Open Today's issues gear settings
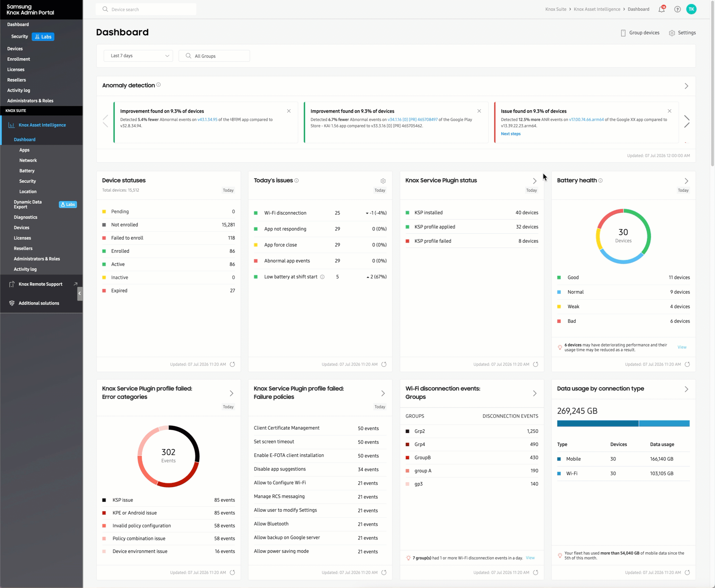715x588 pixels. pyautogui.click(x=383, y=181)
